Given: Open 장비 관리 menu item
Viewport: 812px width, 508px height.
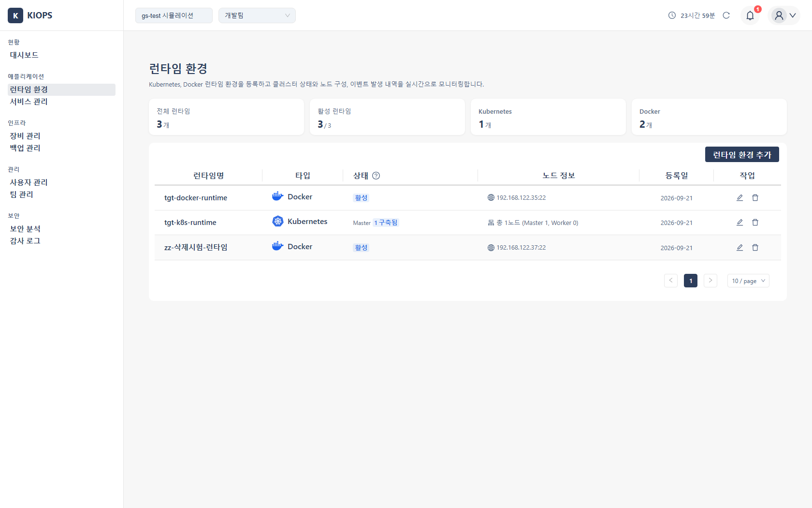Looking at the screenshot, I should pos(61,136).
